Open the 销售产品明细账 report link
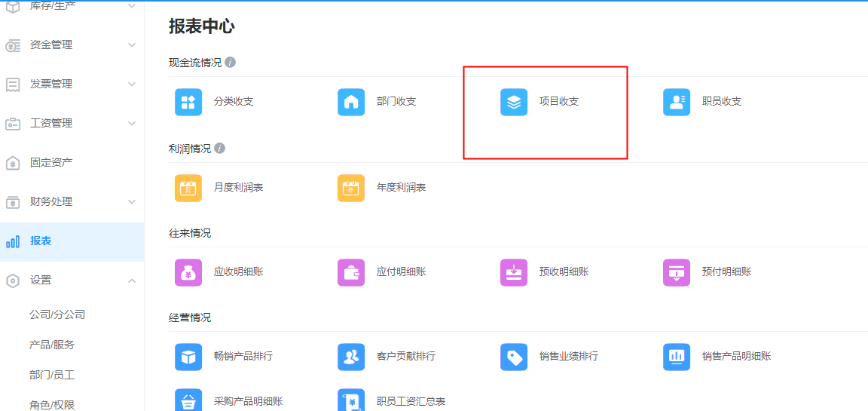The width and height of the screenshot is (868, 411). pos(737,357)
